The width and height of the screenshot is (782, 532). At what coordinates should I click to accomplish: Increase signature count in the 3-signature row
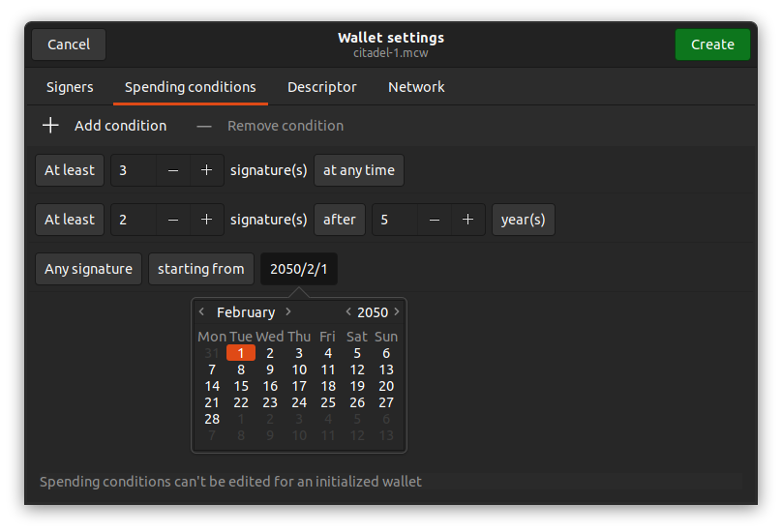coord(206,170)
